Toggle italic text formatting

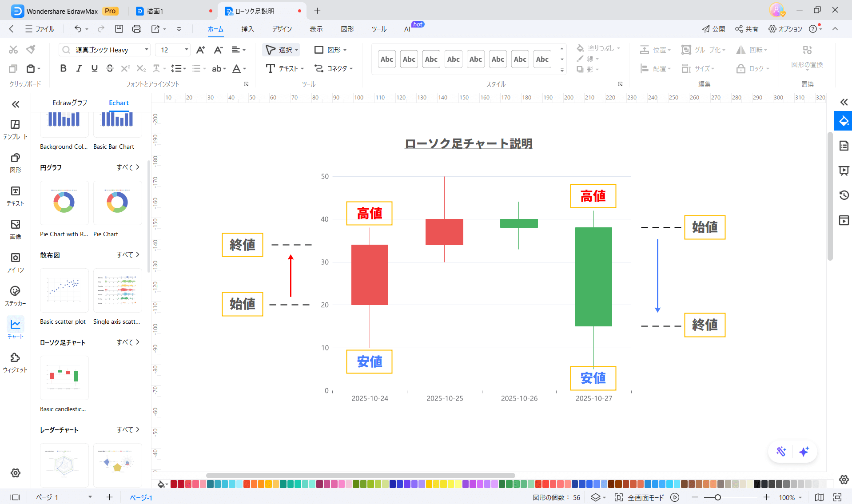click(79, 68)
